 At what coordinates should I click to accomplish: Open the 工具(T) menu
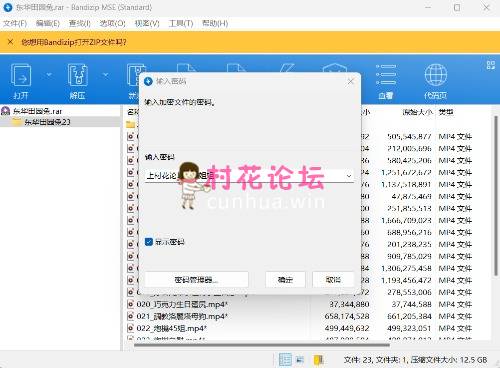point(181,23)
